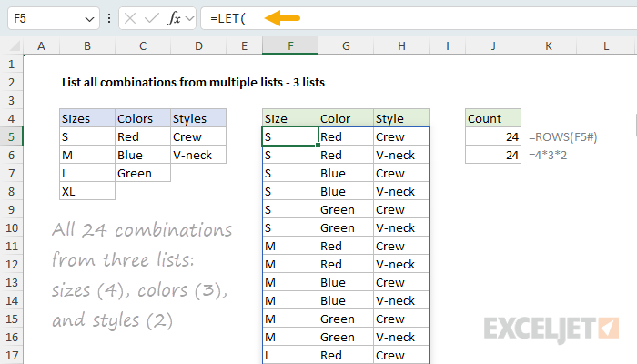Select column B header

tap(87, 45)
